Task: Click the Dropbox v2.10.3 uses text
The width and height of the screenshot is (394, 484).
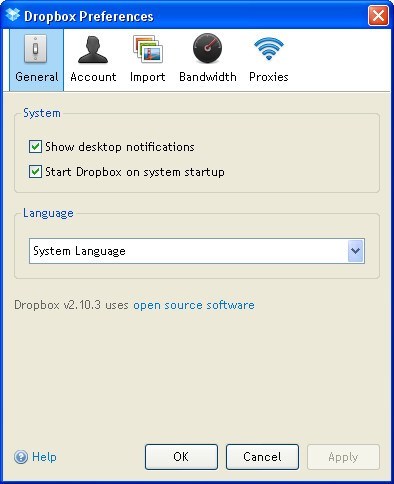Action: tap(71, 305)
